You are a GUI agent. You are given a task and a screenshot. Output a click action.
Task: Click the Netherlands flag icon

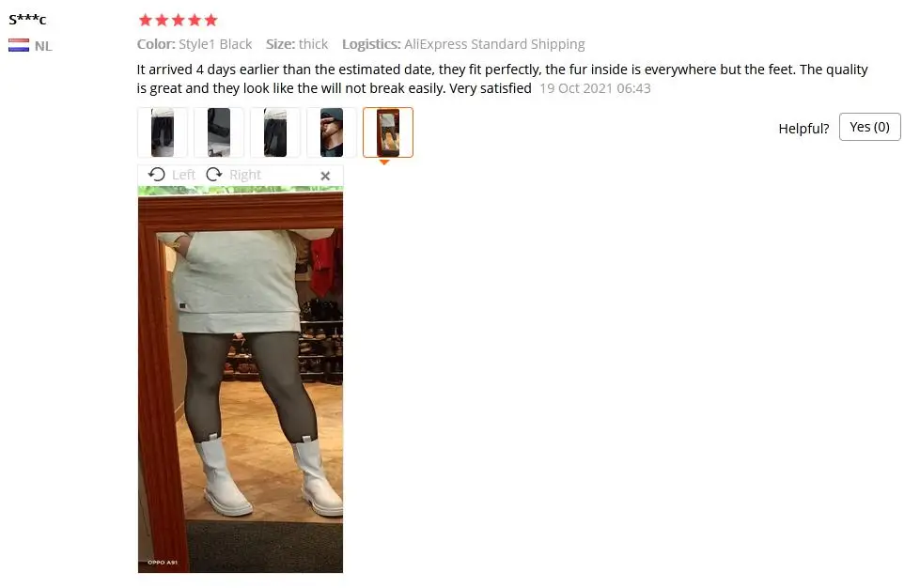pyautogui.click(x=19, y=45)
